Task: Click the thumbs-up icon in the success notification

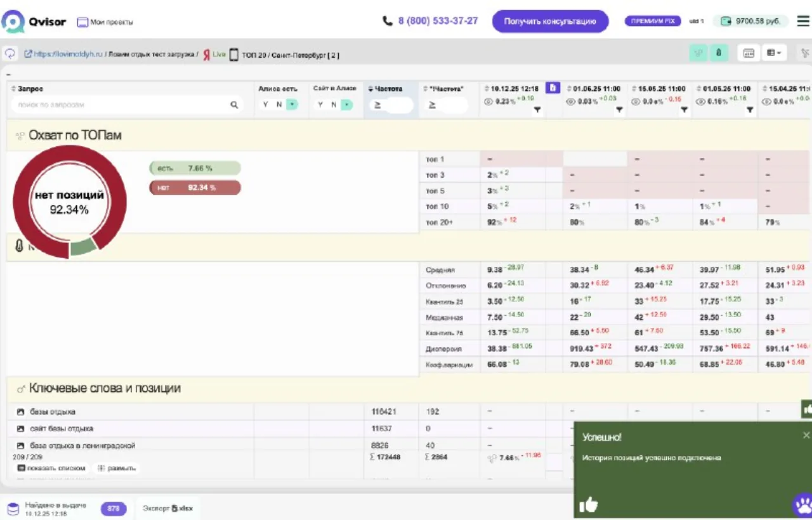Action: coord(589,504)
